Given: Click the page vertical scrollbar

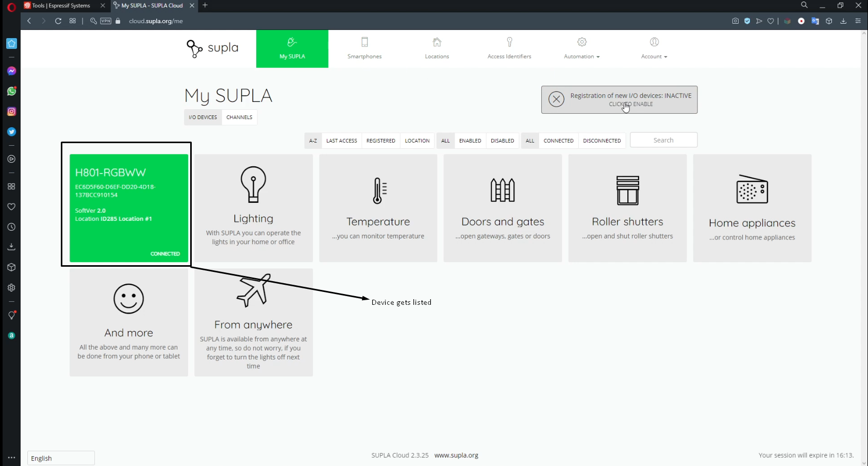Looking at the screenshot, I should (864, 248).
